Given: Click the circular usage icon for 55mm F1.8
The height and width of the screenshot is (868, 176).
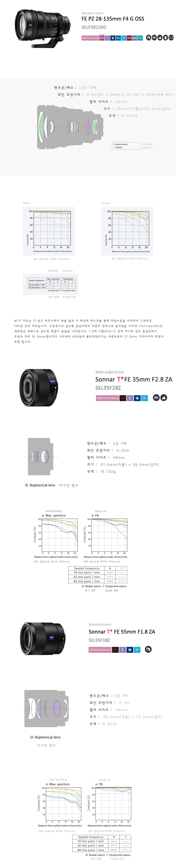Looking at the screenshot, I should tap(148, 649).
